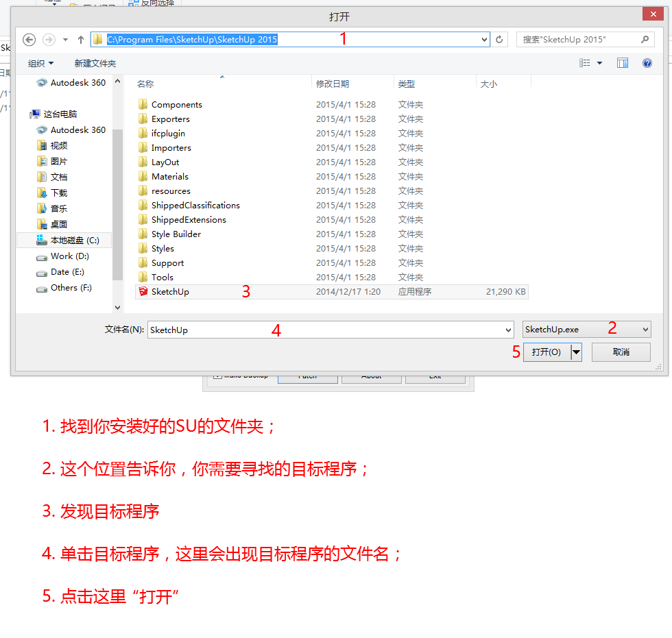This screenshot has height=638, width=672.
Task: Click the Tools folder icon
Action: coord(143,278)
